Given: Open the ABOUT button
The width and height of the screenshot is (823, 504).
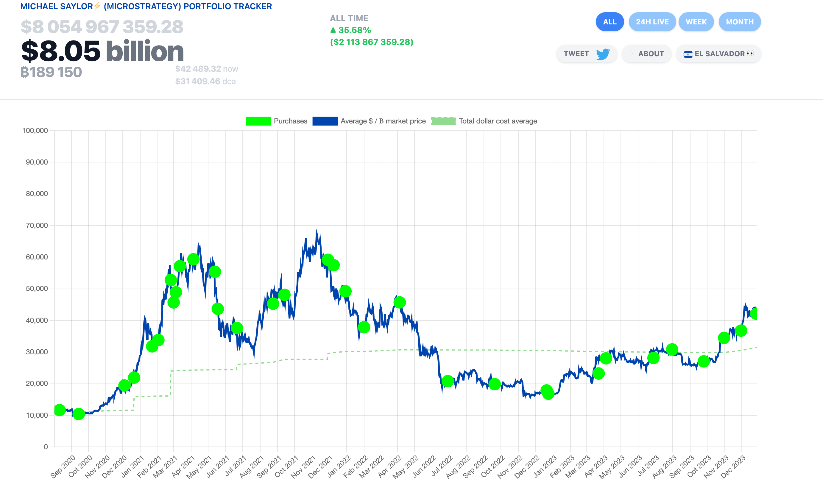Looking at the screenshot, I should [x=647, y=54].
